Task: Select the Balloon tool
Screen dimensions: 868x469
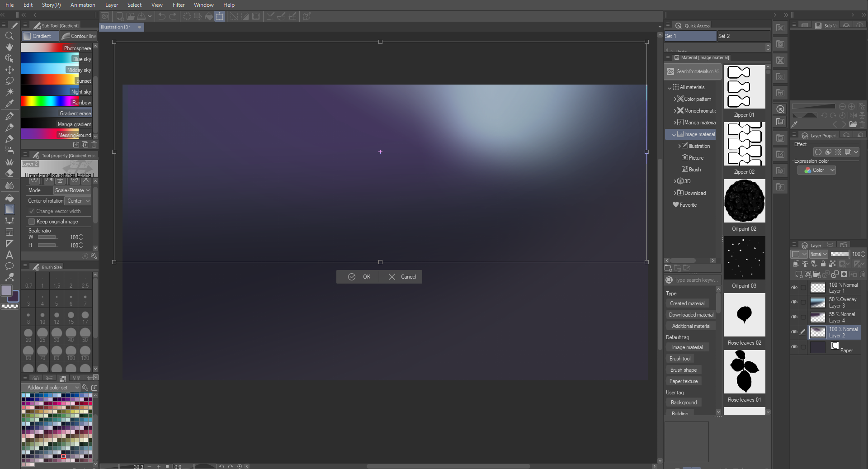Action: click(9, 266)
